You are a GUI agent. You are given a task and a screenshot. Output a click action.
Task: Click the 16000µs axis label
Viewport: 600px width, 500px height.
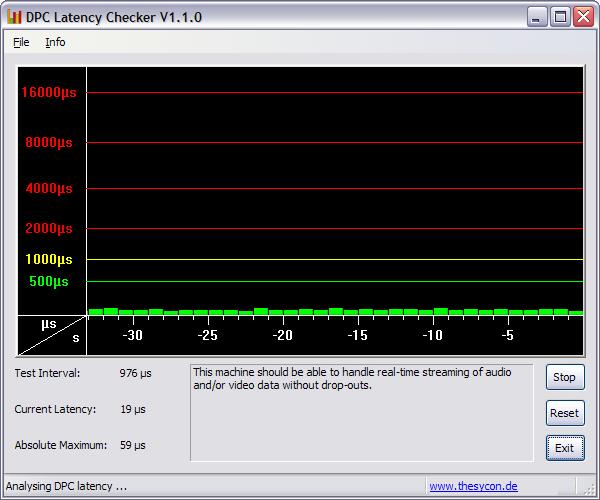click(49, 92)
